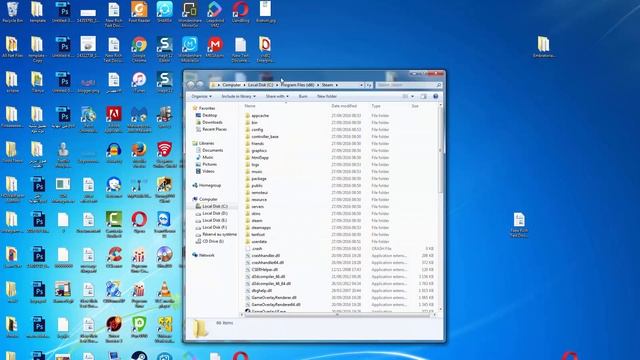This screenshot has width=640, height=360.
Task: Sort by the Type column header
Action: [376, 106]
